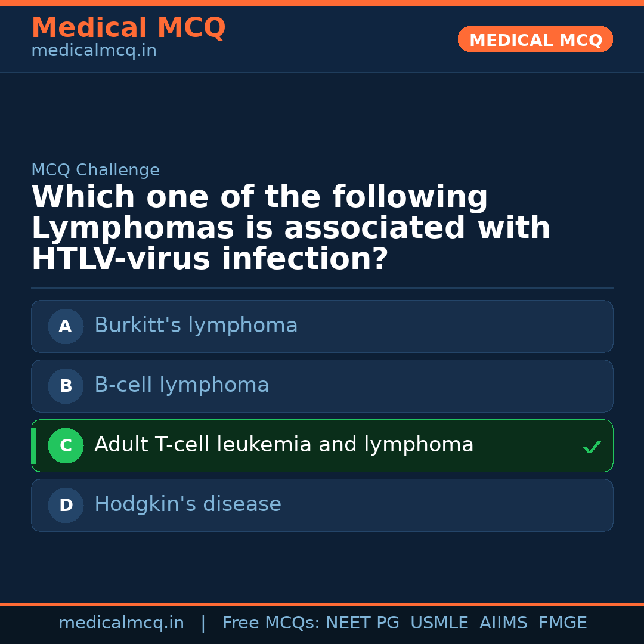Open the medicalmcq.in link in footer

point(121,623)
